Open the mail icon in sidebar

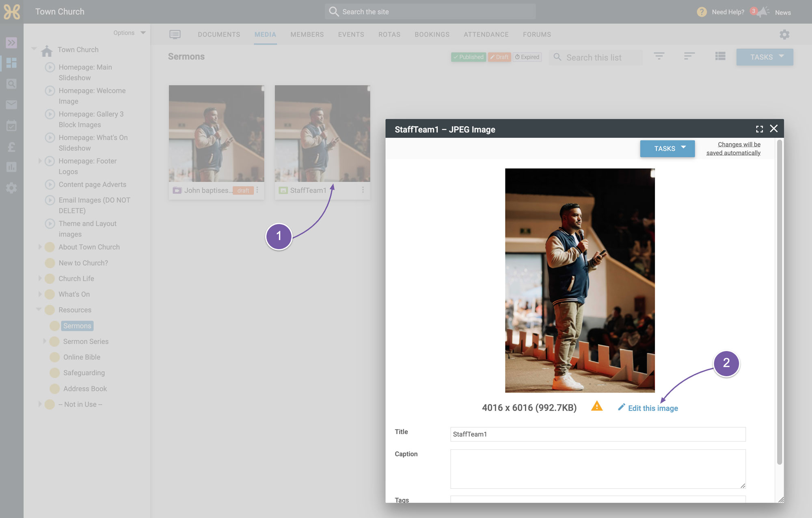(11, 105)
